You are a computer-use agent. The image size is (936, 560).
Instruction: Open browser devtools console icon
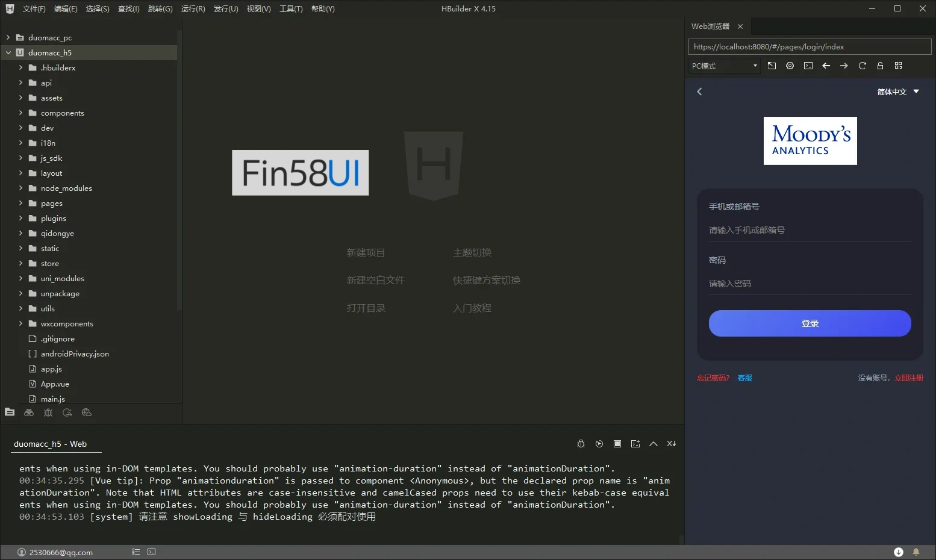[808, 66]
